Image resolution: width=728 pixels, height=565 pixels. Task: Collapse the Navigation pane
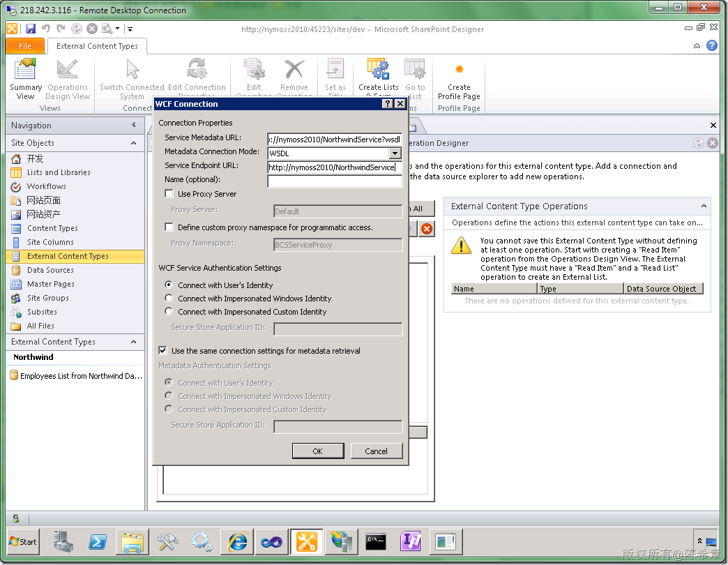[x=134, y=125]
